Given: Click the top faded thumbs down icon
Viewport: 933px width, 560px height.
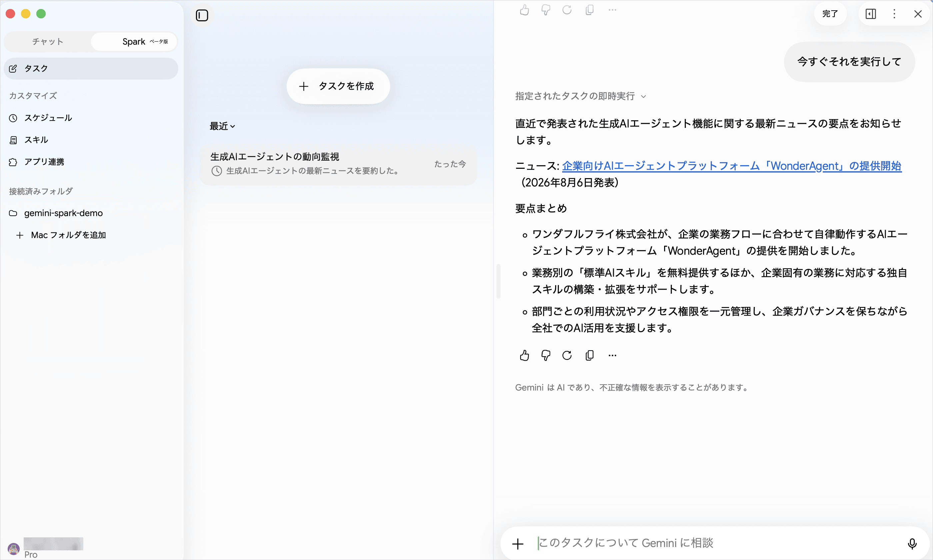Looking at the screenshot, I should point(545,10).
